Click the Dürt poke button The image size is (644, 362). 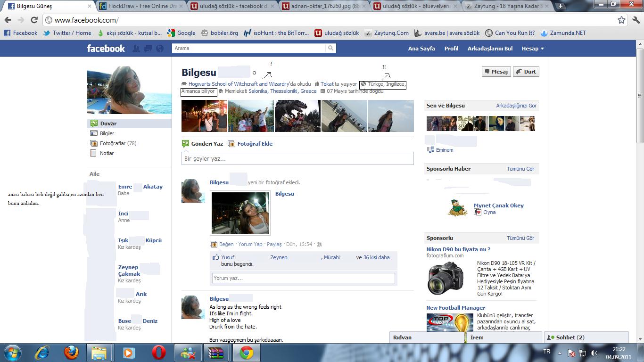click(x=526, y=72)
